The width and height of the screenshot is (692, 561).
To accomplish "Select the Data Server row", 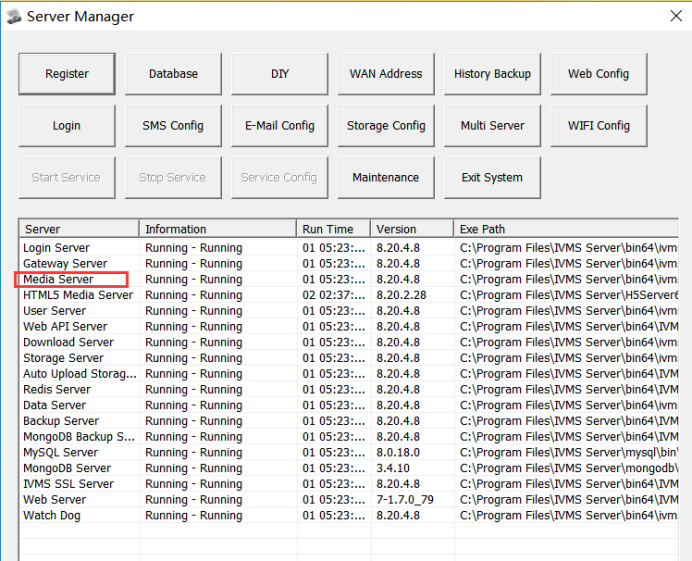I will click(x=349, y=406).
